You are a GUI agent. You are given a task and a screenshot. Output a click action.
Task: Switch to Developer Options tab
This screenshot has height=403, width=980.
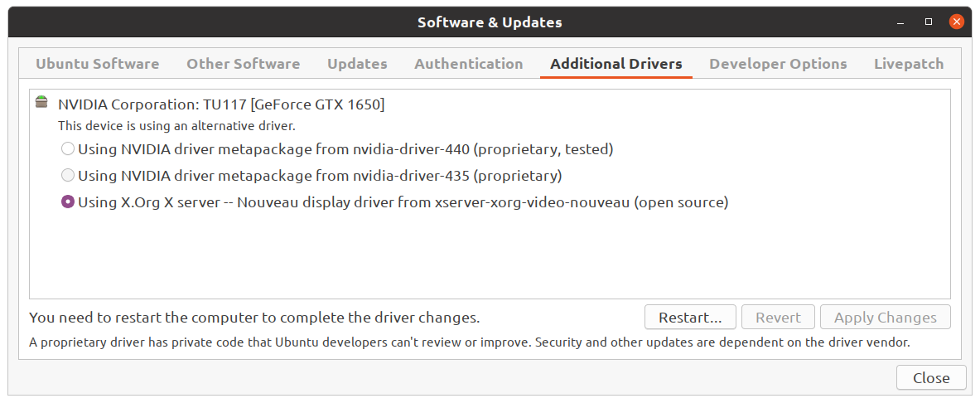coord(778,64)
